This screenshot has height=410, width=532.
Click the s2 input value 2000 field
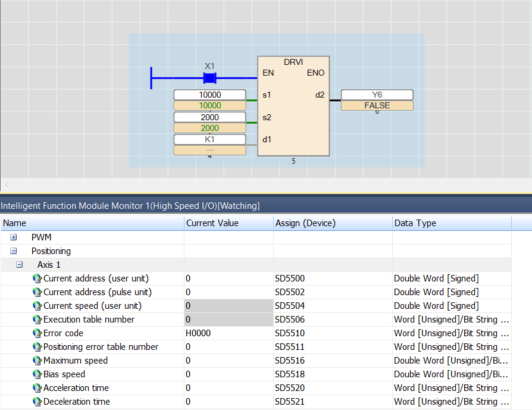click(x=209, y=117)
